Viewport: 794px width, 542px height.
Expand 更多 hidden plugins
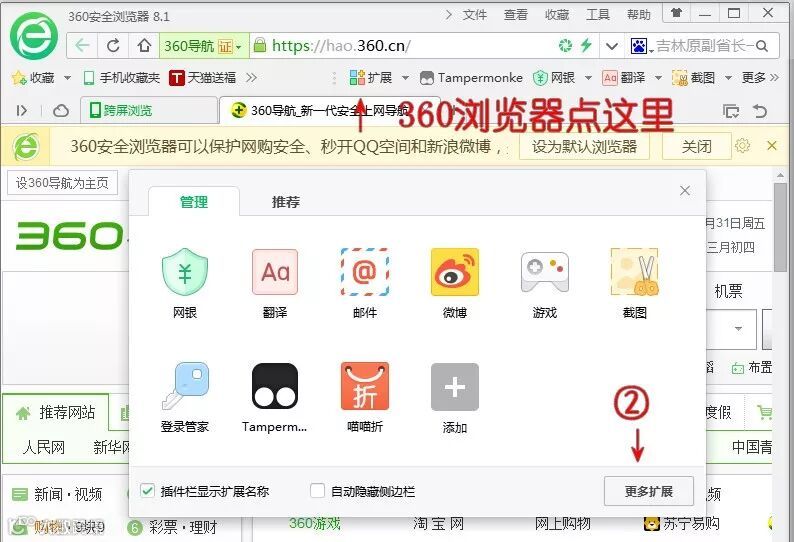(x=760, y=78)
